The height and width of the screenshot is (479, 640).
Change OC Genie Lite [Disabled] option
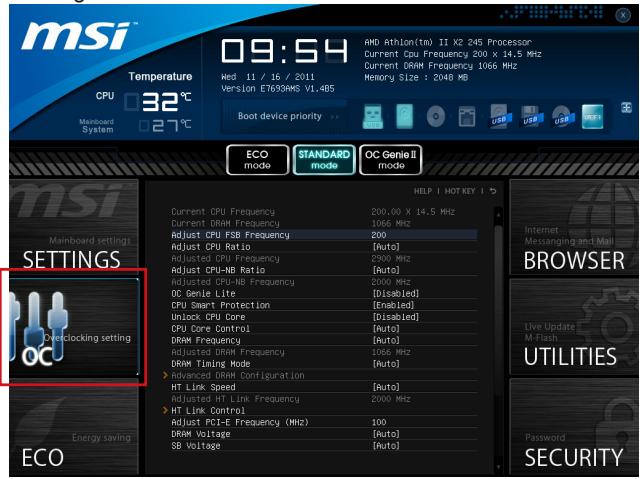[396, 294]
